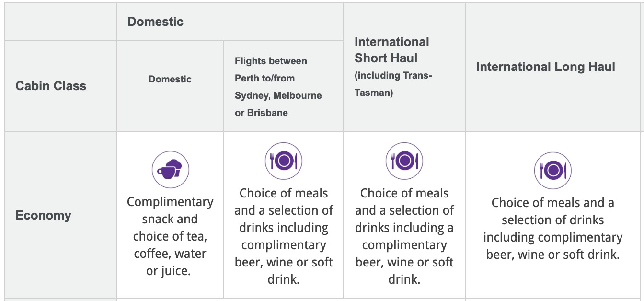Viewport: 644px width, 301px height.
Task: Click the Long Haul meals description text
Action: point(553,229)
